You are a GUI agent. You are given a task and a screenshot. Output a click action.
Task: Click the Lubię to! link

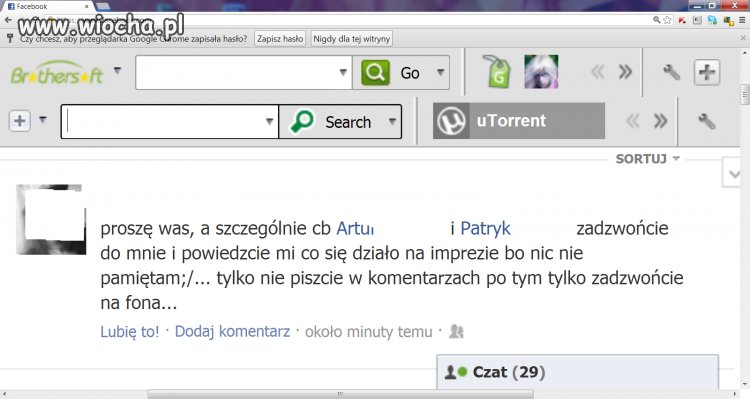click(130, 332)
